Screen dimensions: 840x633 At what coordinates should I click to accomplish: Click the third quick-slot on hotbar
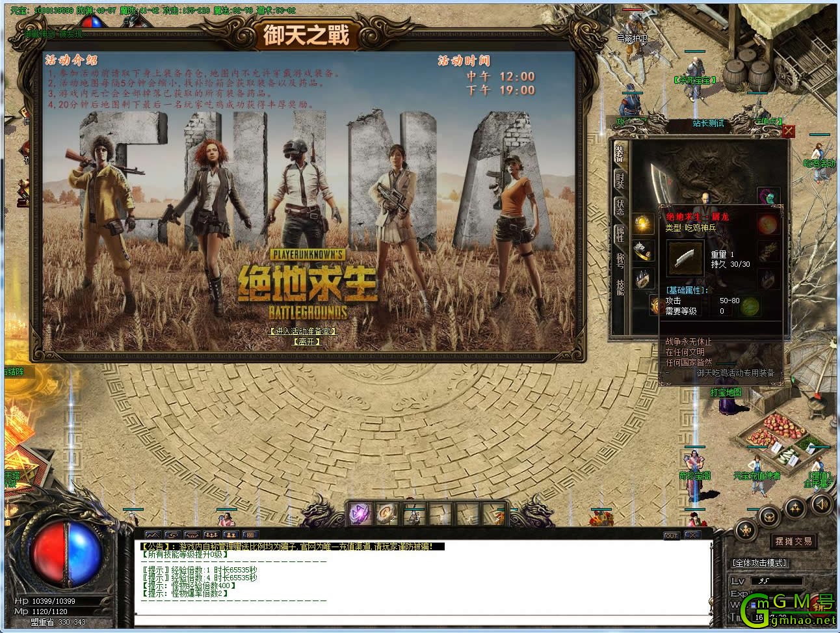413,514
